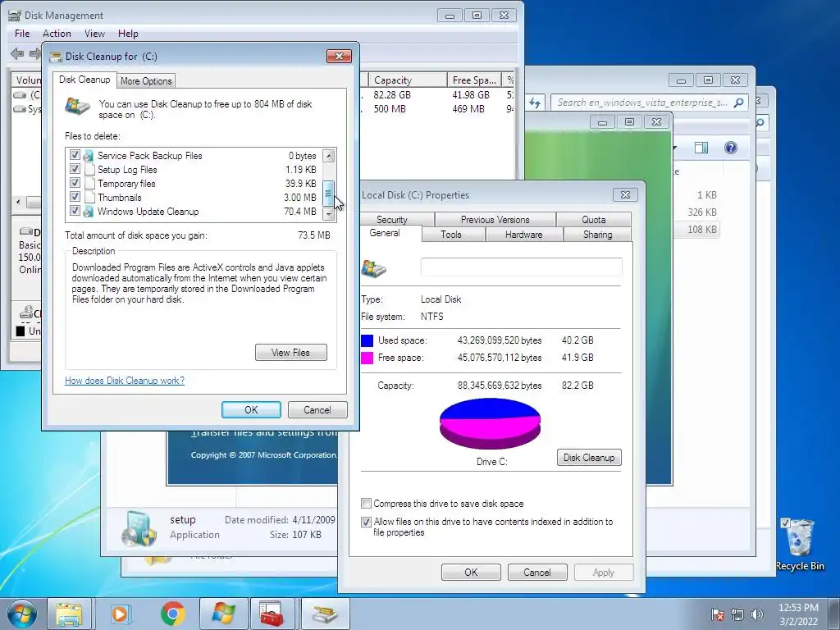
Task: Click OK in Local Disk Properties
Action: pyautogui.click(x=471, y=572)
